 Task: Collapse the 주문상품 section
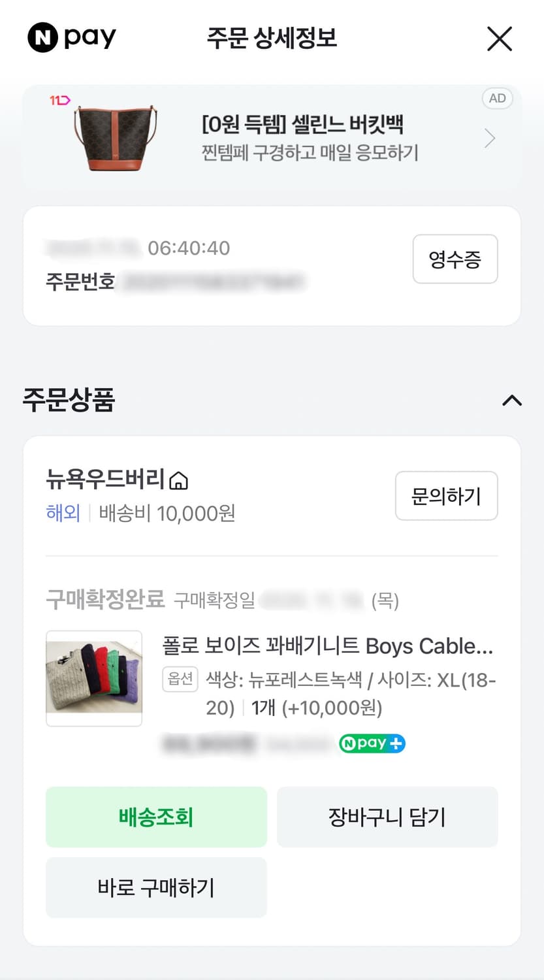click(511, 400)
